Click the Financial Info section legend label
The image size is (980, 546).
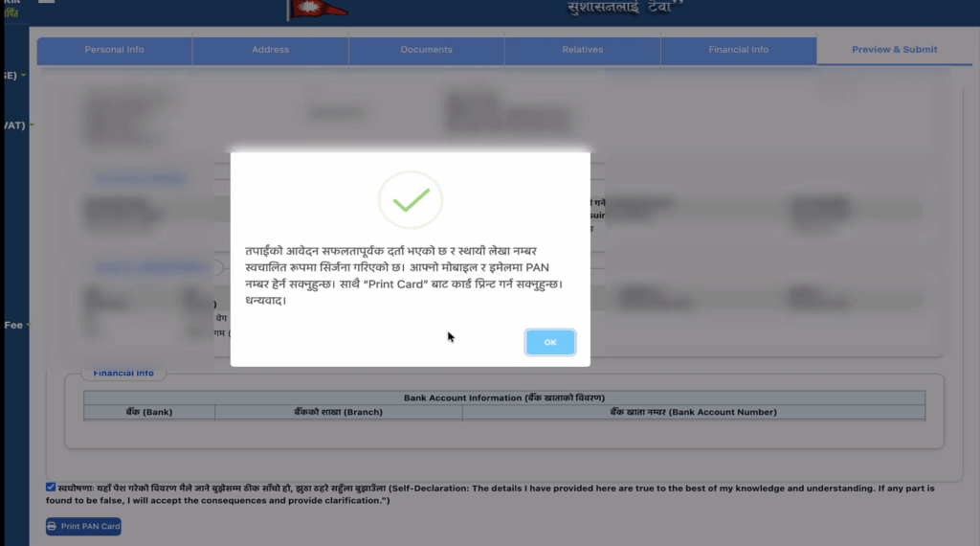[x=123, y=373]
